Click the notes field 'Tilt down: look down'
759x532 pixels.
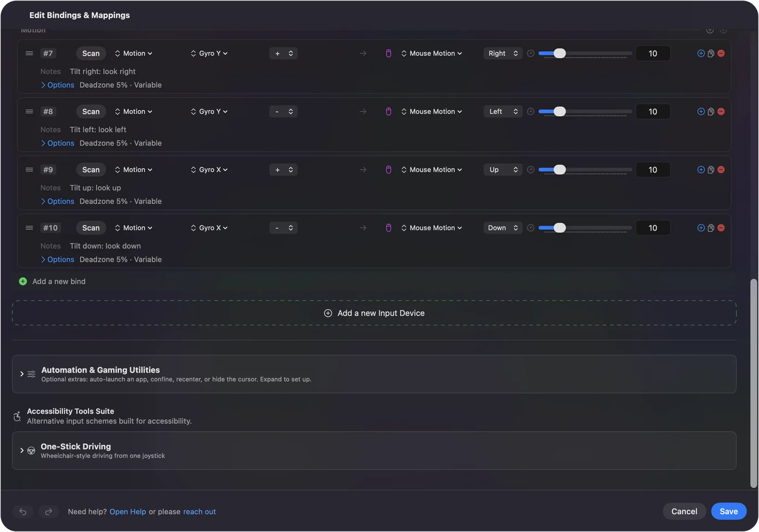click(x=105, y=246)
